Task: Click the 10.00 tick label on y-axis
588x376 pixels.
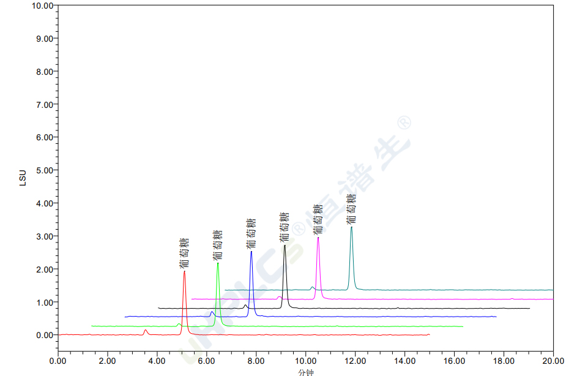Action: click(x=42, y=6)
